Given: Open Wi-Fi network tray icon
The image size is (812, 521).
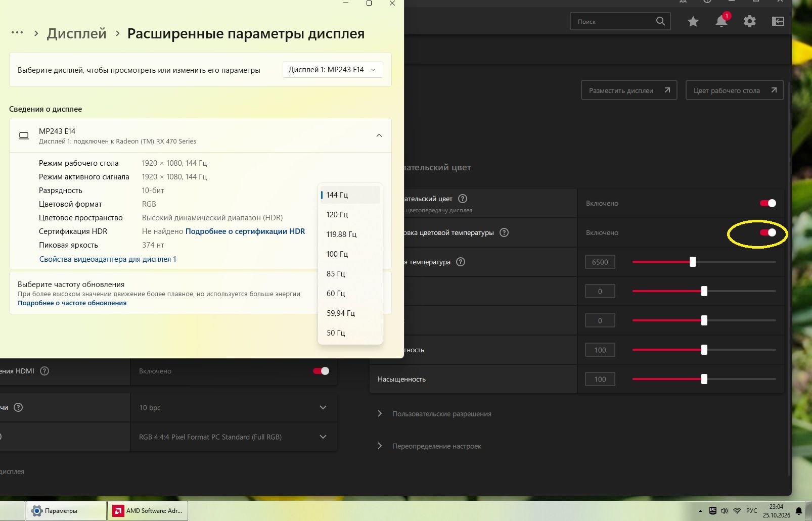Looking at the screenshot, I should coord(737,511).
